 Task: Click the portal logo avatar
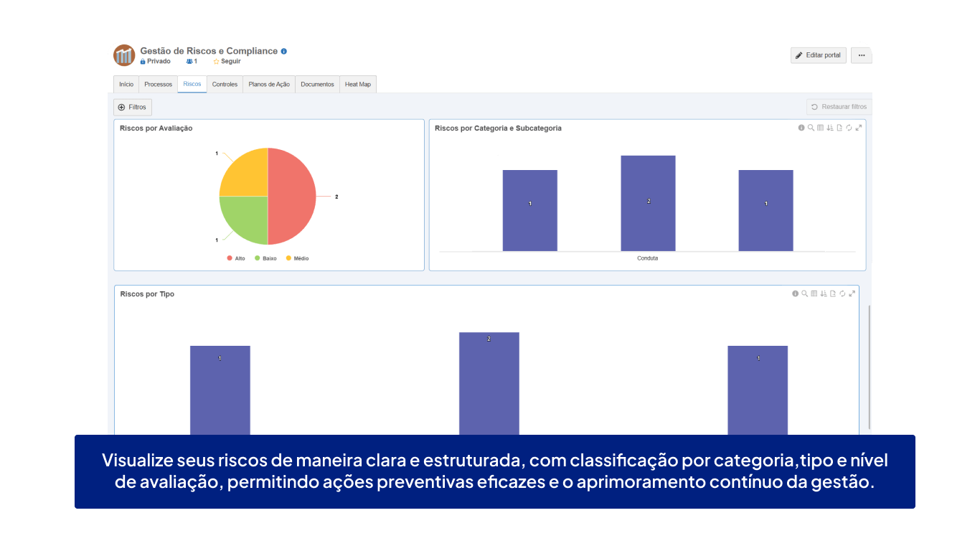124,55
